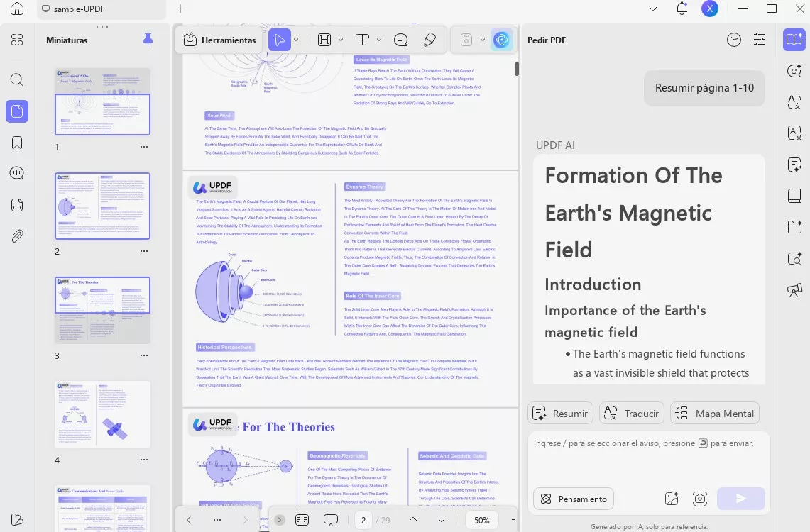Screen dimensions: 810x532
Task: Go back with bottom-left previous arrow
Action: (x=189, y=520)
